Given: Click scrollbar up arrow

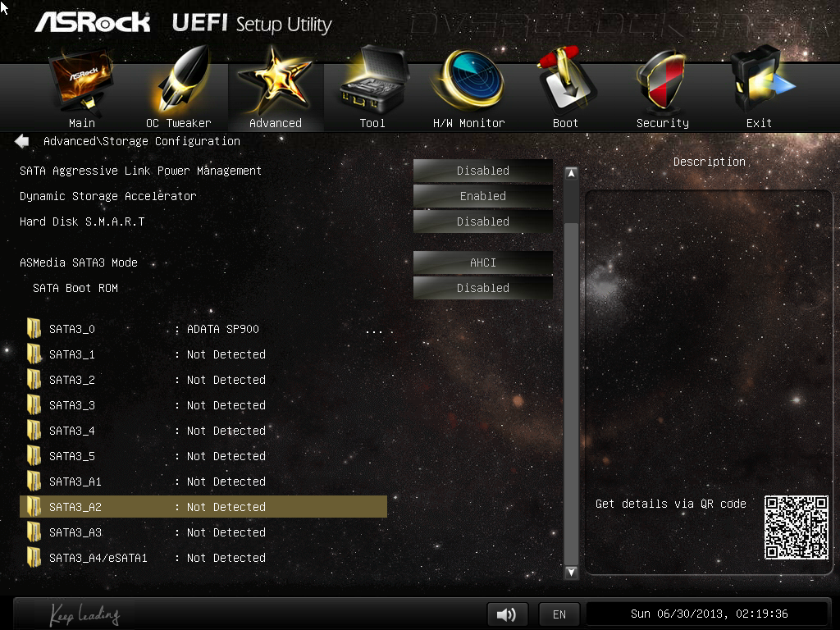Looking at the screenshot, I should (x=572, y=174).
